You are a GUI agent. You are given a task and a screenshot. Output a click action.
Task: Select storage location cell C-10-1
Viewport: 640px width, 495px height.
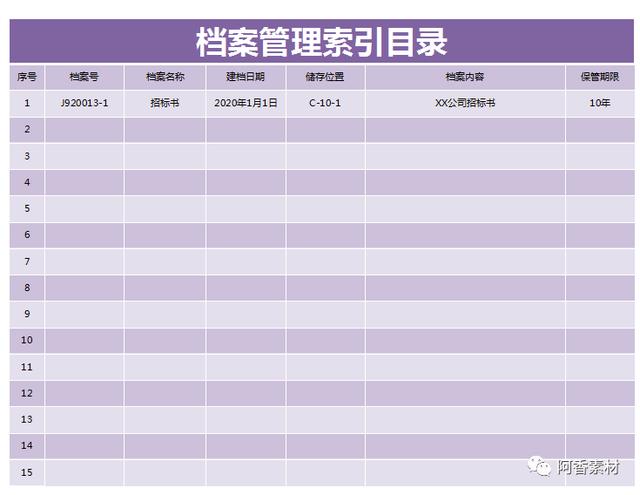[x=325, y=103]
